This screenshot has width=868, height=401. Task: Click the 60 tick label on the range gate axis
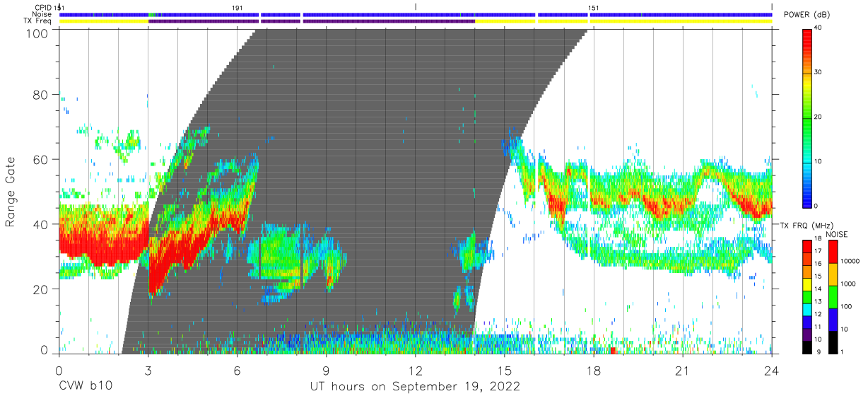click(x=41, y=159)
